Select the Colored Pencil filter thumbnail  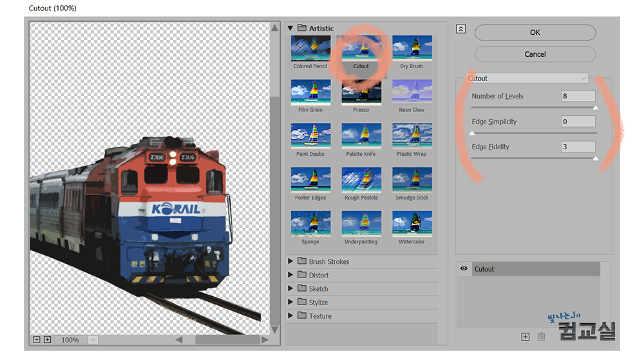pos(310,48)
